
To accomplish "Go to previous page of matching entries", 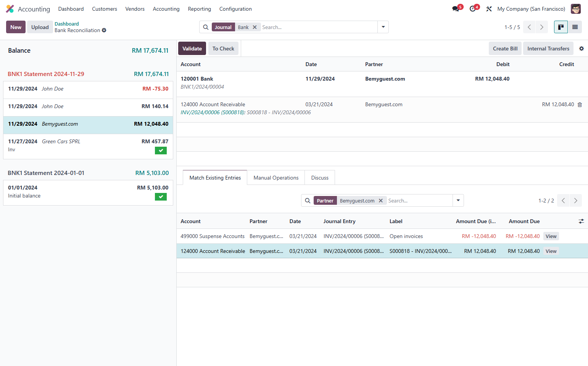I will click(563, 201).
